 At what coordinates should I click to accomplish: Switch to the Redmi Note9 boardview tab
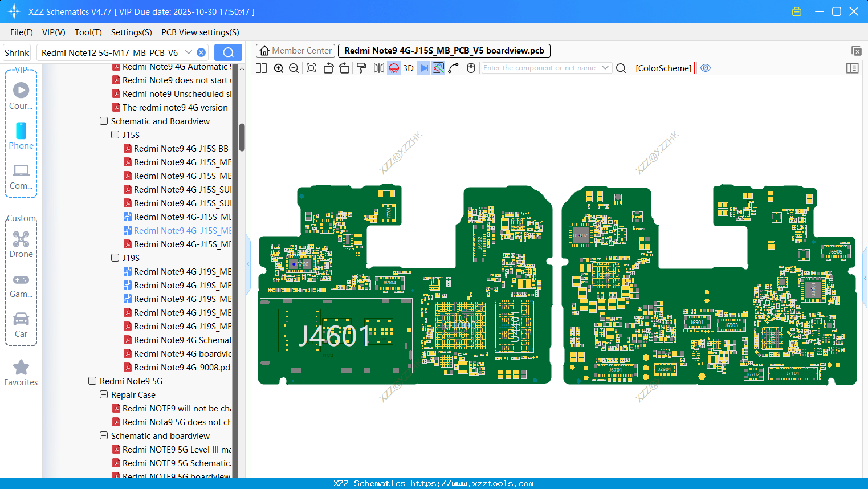(x=444, y=50)
